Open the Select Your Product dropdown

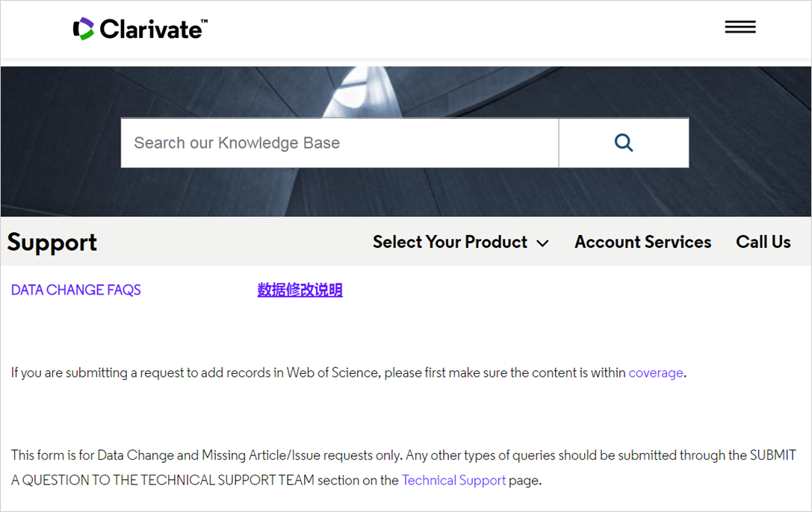[x=450, y=243]
